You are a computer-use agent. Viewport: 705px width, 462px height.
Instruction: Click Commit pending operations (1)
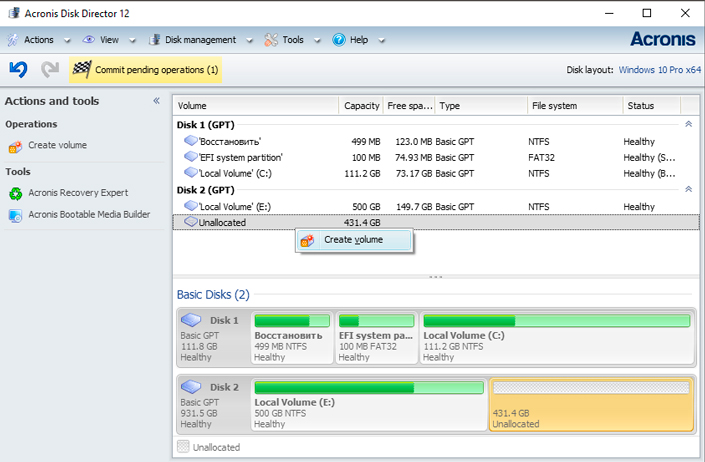146,70
